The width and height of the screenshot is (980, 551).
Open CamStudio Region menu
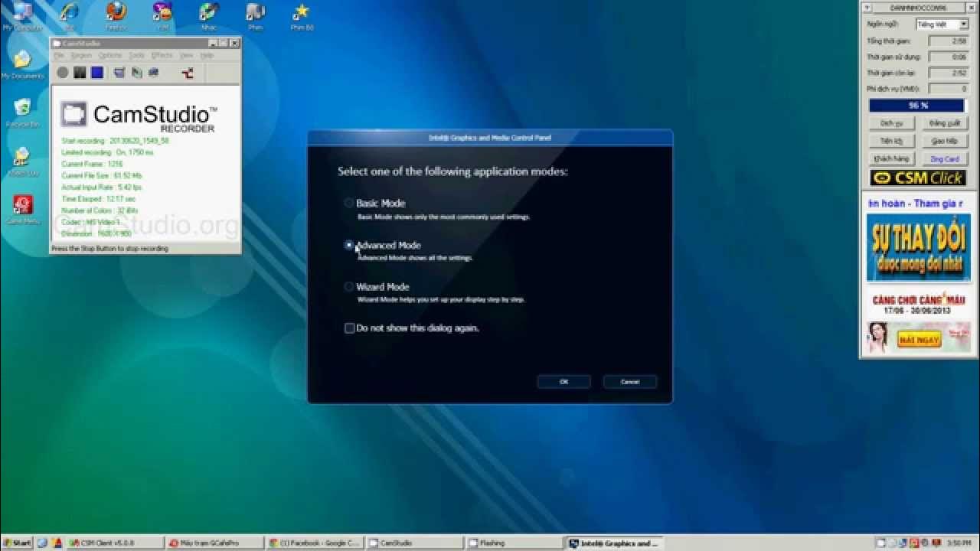pos(81,55)
